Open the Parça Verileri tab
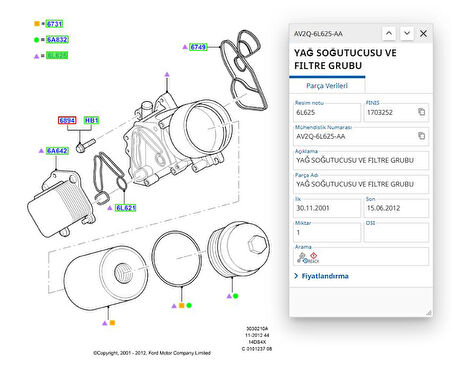The height and width of the screenshot is (372, 452). coord(327,86)
